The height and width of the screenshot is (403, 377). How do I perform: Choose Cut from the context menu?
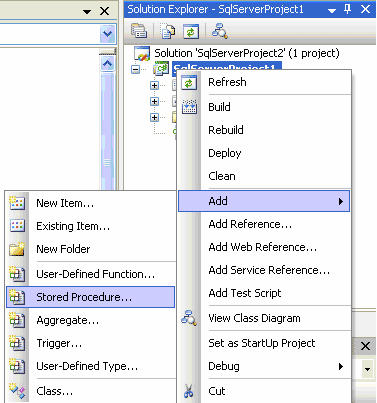tap(263, 391)
